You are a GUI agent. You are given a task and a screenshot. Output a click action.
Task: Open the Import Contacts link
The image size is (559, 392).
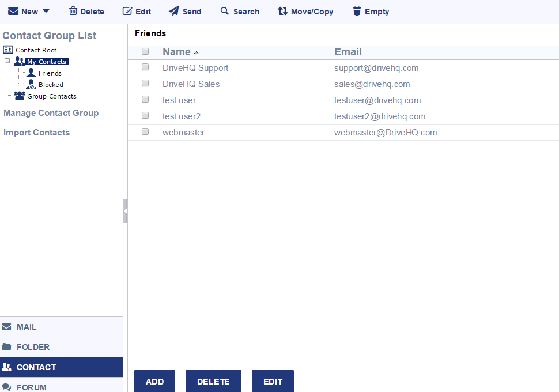click(37, 133)
